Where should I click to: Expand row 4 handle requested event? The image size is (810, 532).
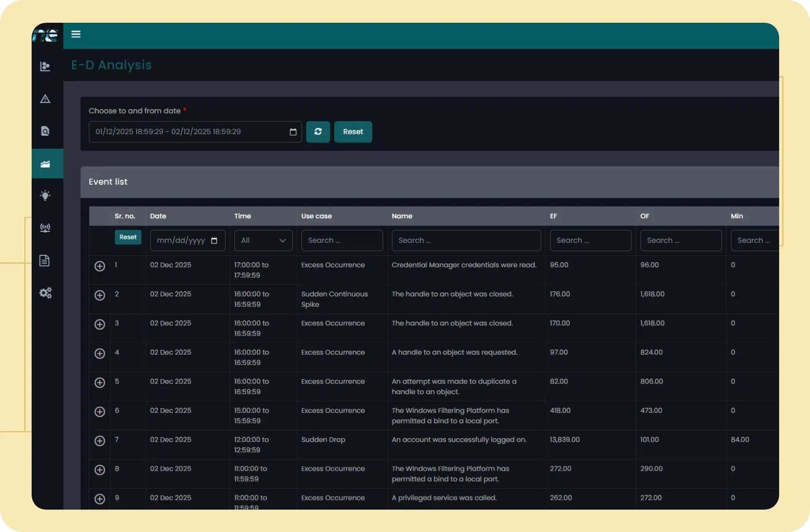pos(100,354)
